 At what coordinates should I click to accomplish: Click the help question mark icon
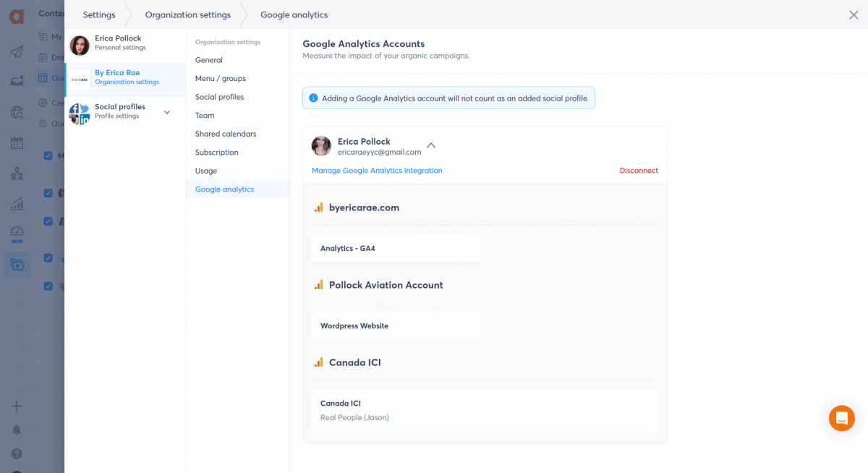(x=17, y=454)
